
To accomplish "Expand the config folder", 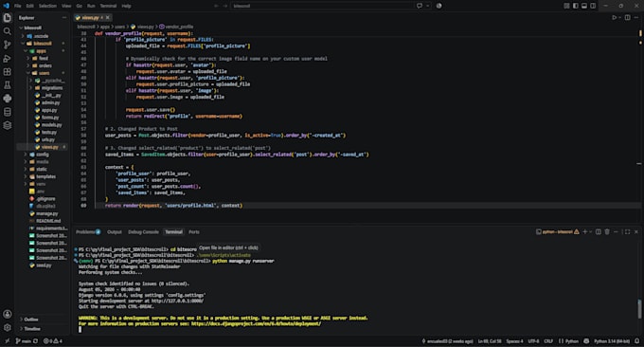I will (26, 155).
